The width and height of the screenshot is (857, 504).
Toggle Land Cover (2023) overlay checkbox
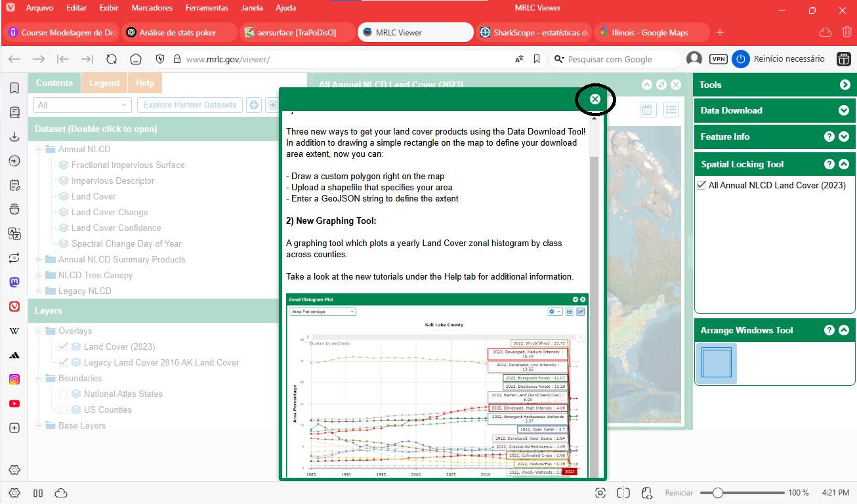coord(64,346)
